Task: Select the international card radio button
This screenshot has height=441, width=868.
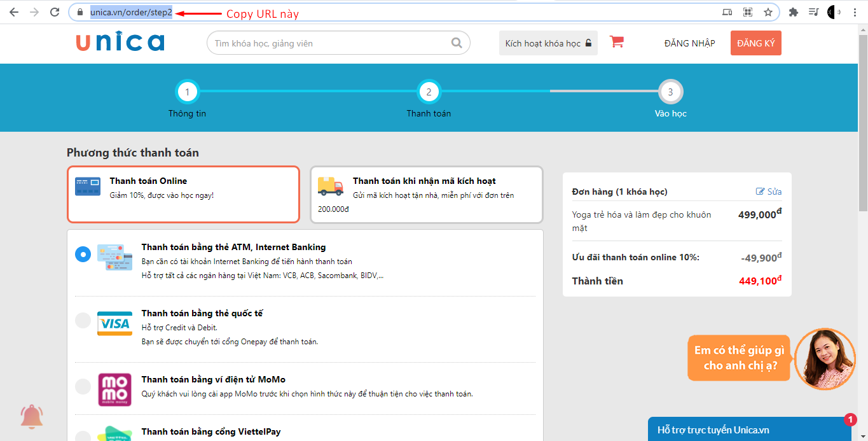Action: [x=83, y=320]
